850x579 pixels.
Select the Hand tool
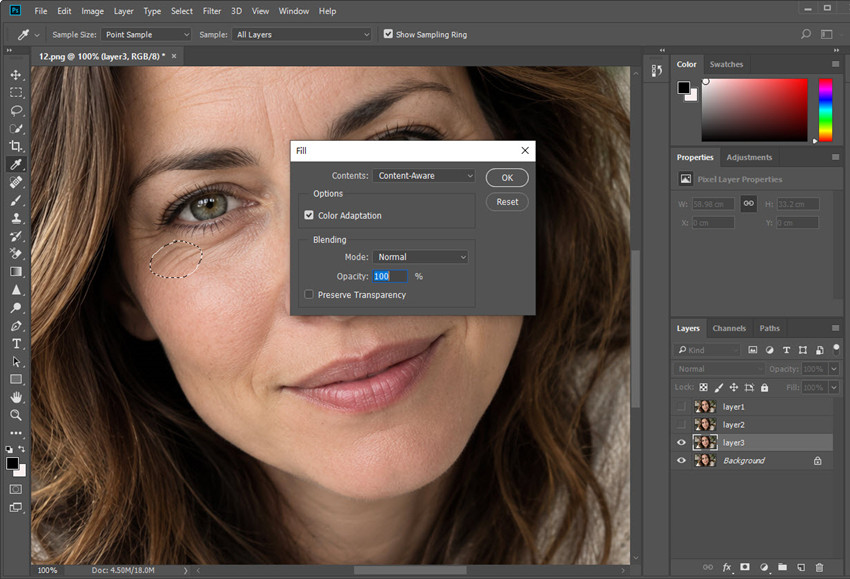point(16,397)
